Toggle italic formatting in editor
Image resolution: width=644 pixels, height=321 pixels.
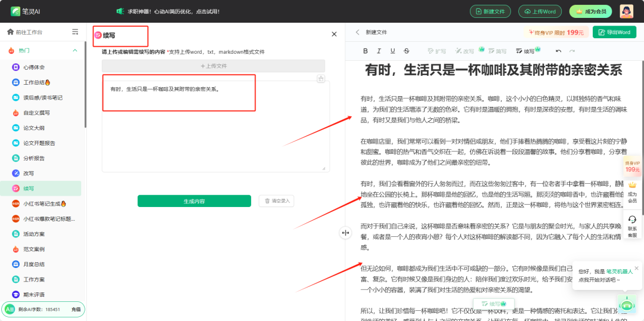click(x=379, y=51)
